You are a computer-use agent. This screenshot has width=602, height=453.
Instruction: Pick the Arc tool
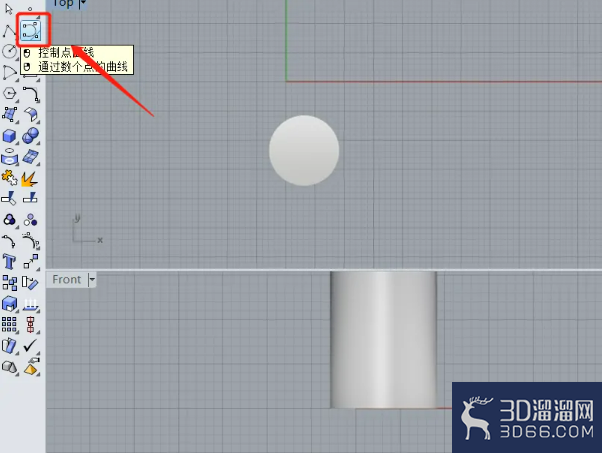click(9, 73)
